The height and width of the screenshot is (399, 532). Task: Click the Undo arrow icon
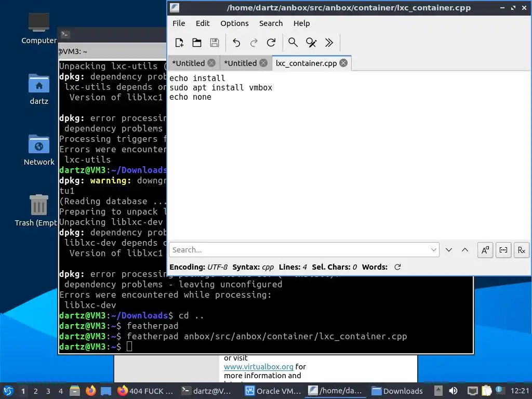pyautogui.click(x=236, y=43)
